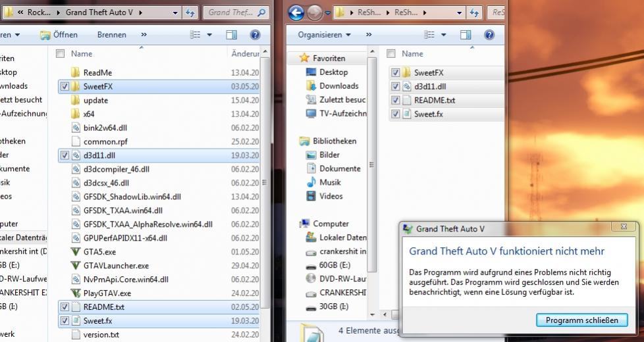Select the update folder icon
Viewport: 644px width, 342px height.
pyautogui.click(x=75, y=101)
